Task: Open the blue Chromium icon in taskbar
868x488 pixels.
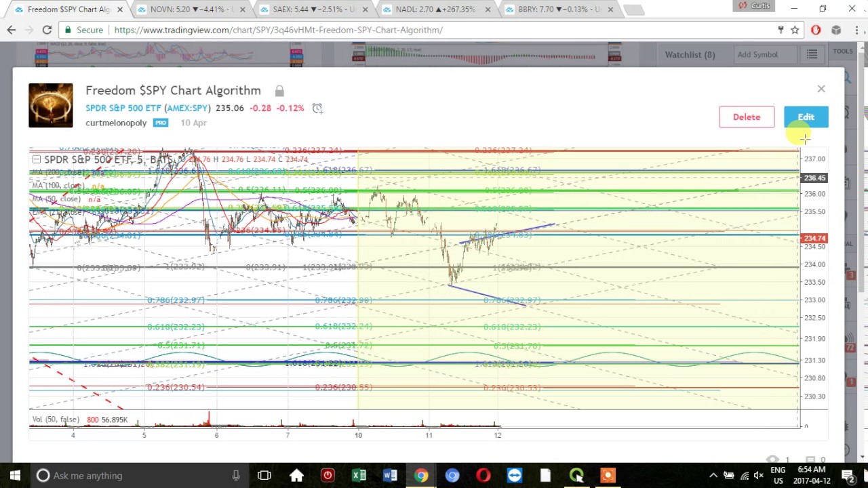Action: click(452, 475)
